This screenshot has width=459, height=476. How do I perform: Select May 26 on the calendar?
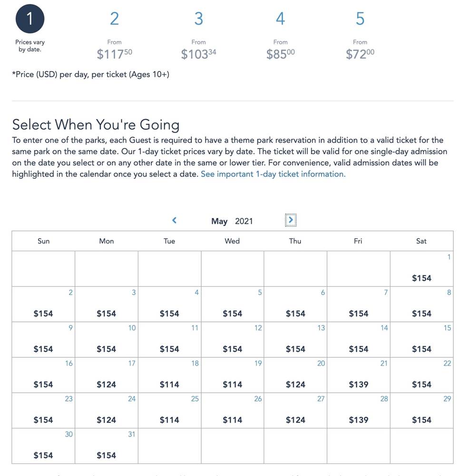[x=232, y=410]
